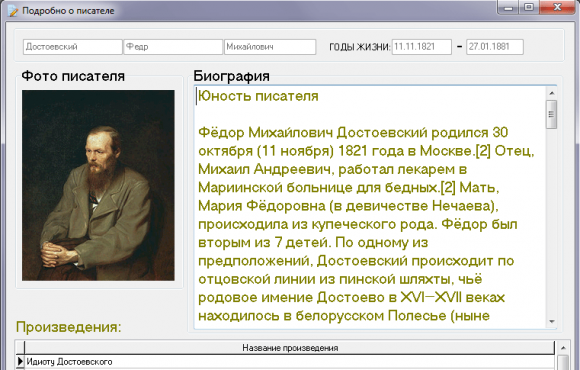The image size is (580, 370).
Task: Click the Название произведения column header
Action: tap(290, 348)
